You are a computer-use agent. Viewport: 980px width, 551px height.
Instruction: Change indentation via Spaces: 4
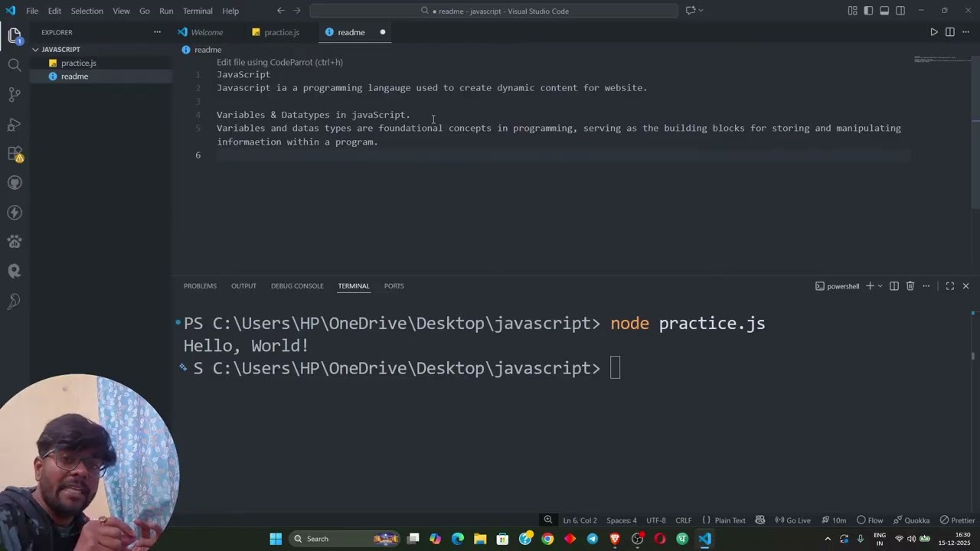coord(622,520)
